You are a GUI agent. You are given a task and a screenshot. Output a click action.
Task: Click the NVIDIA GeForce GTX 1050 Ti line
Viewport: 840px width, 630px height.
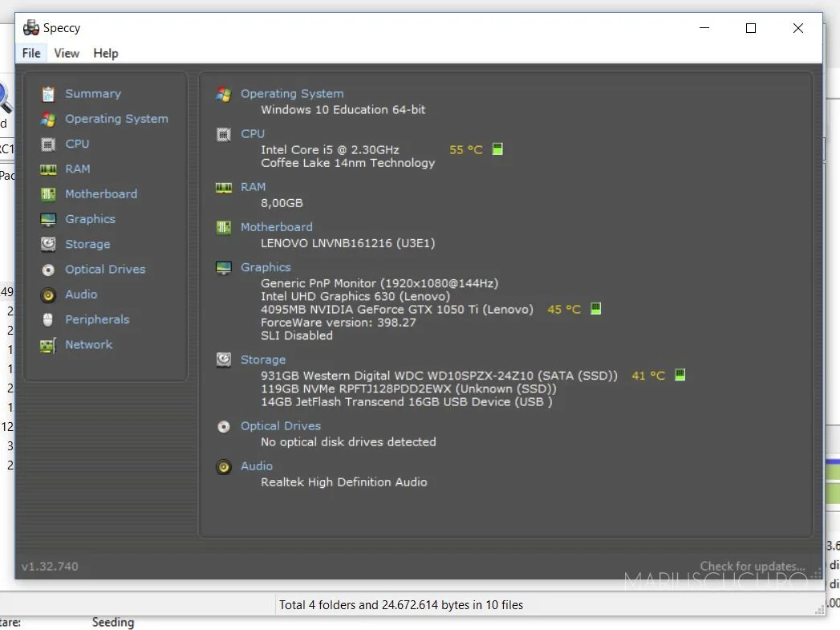(x=397, y=310)
